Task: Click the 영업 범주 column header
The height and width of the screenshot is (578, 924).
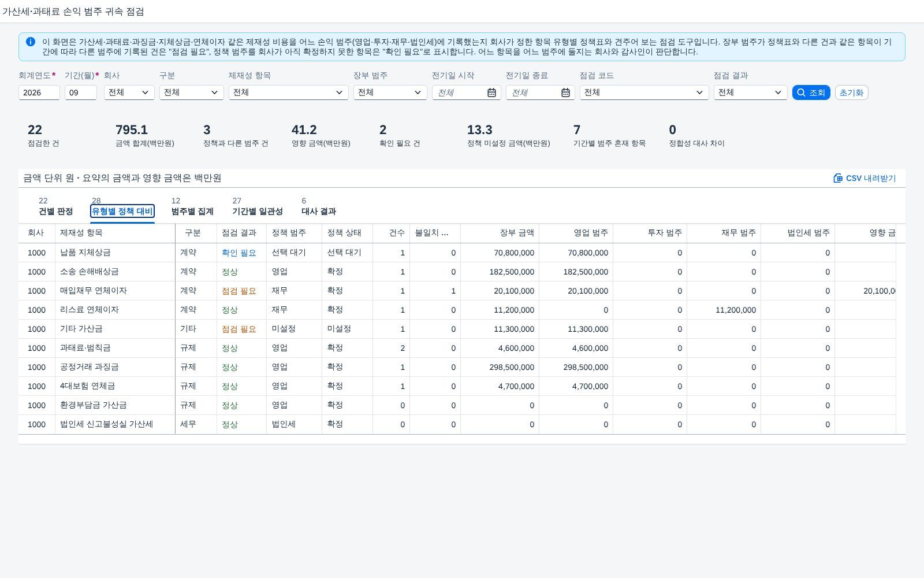Action: coord(576,233)
